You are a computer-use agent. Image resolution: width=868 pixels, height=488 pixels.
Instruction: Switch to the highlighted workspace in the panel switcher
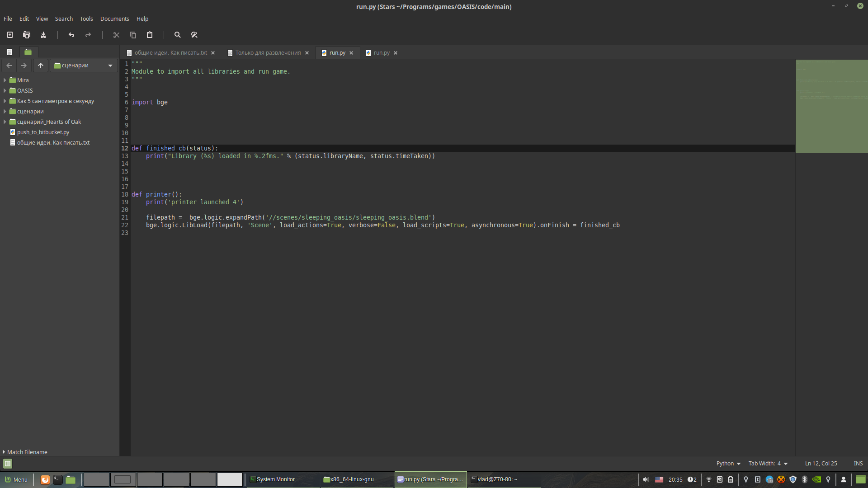click(x=230, y=479)
